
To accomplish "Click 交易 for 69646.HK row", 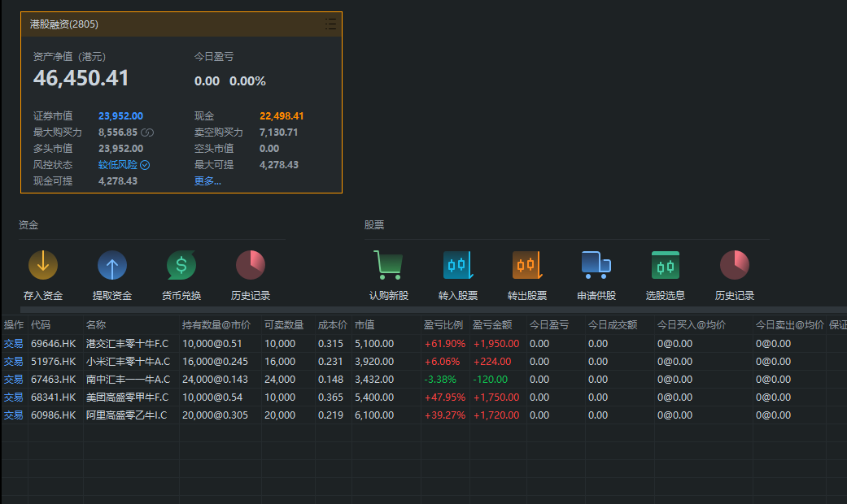I will tap(14, 344).
